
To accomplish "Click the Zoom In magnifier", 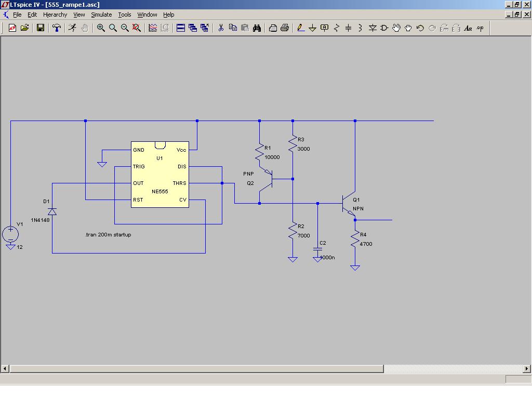I will (x=101, y=28).
